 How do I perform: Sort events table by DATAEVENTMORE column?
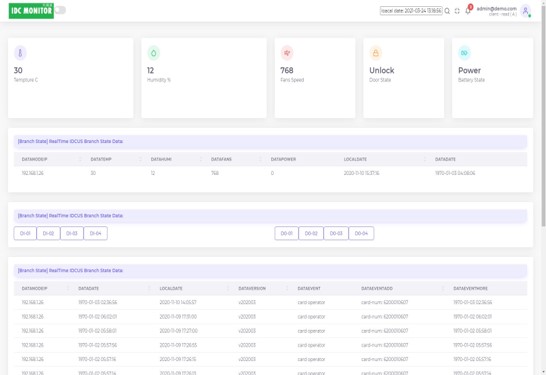(x=470, y=288)
